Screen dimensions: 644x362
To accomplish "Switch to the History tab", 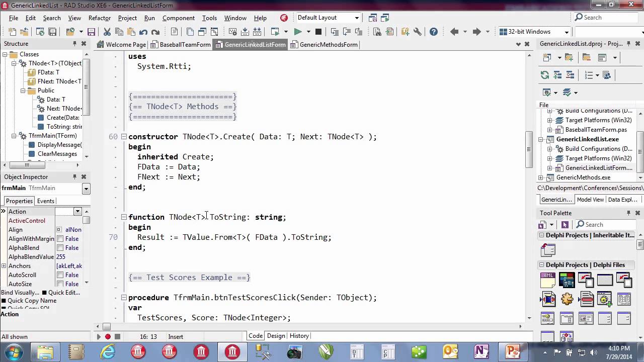I will pos(299,336).
